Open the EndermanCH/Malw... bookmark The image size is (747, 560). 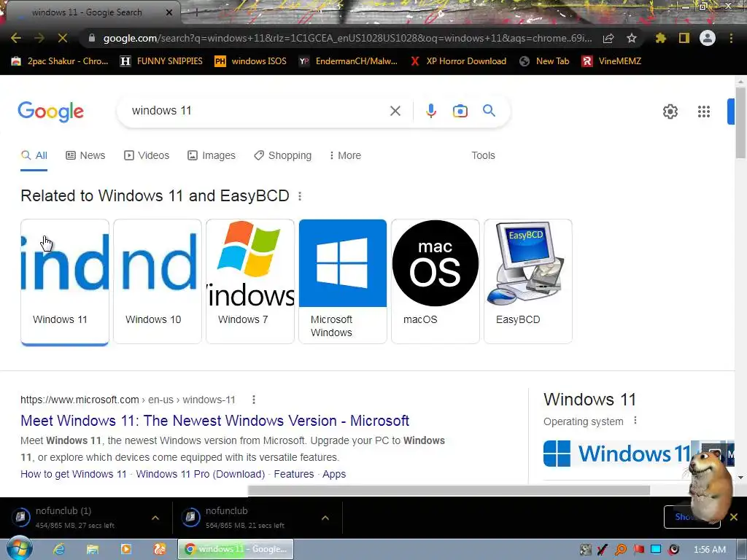[x=348, y=61]
